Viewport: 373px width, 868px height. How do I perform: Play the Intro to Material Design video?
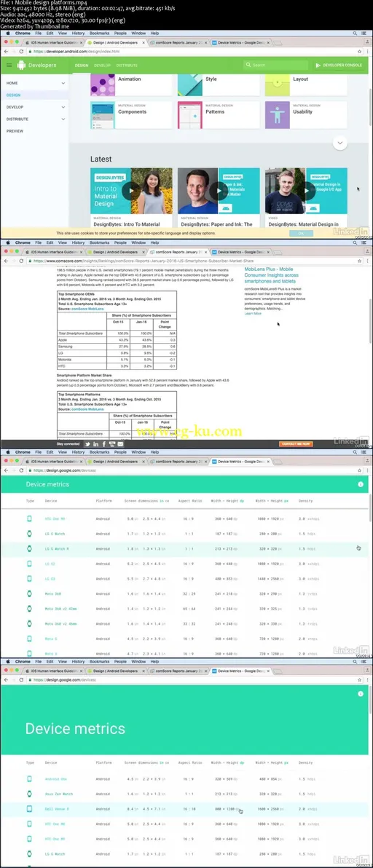click(130, 191)
